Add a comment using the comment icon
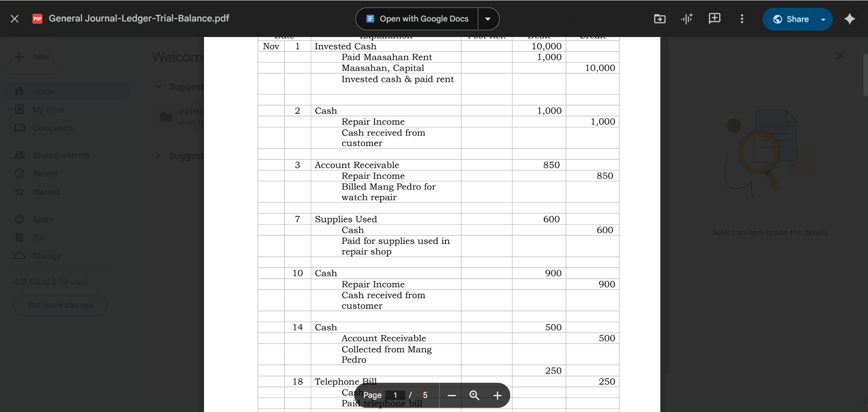The width and height of the screenshot is (868, 412). click(x=714, y=19)
